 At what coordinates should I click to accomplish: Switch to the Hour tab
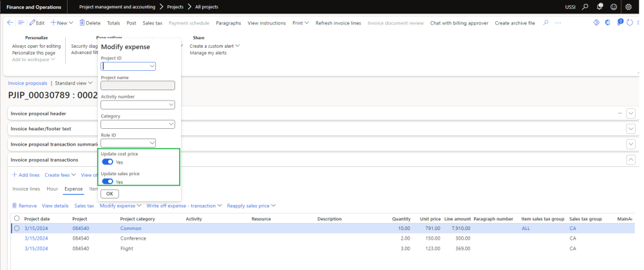tap(52, 189)
